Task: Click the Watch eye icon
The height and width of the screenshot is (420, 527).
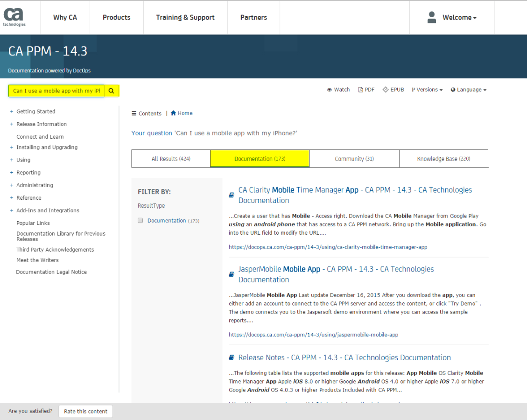Action: (330, 90)
